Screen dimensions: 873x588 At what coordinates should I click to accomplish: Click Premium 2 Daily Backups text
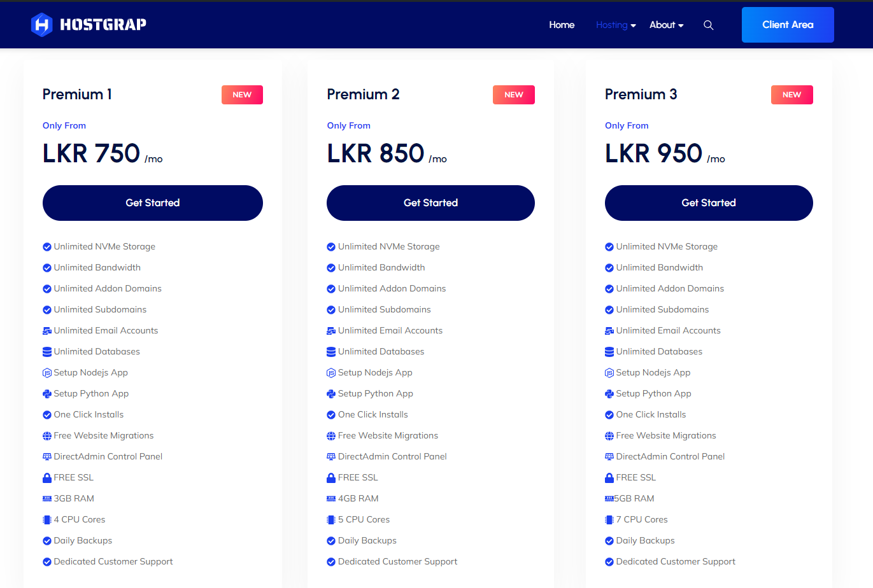coord(367,541)
